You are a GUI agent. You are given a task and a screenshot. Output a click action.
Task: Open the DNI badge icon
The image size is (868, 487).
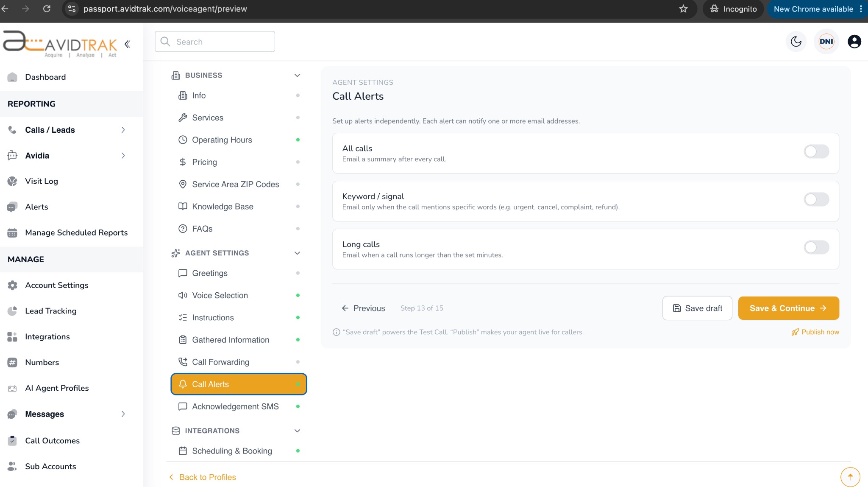coord(826,42)
